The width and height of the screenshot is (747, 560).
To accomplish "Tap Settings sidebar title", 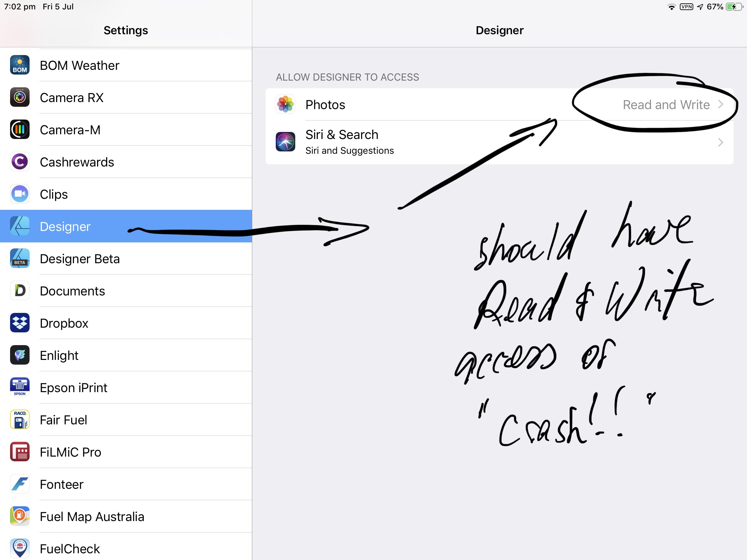I will coord(126,30).
